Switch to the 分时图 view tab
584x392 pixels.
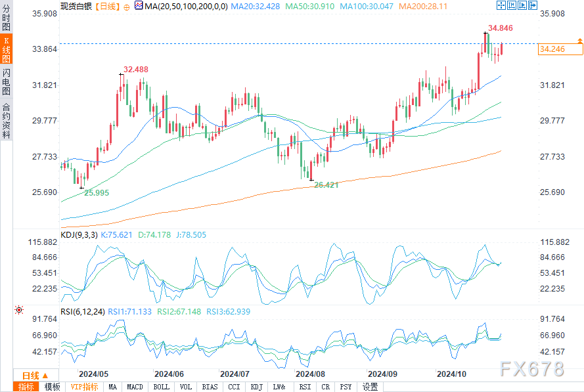click(x=6, y=22)
